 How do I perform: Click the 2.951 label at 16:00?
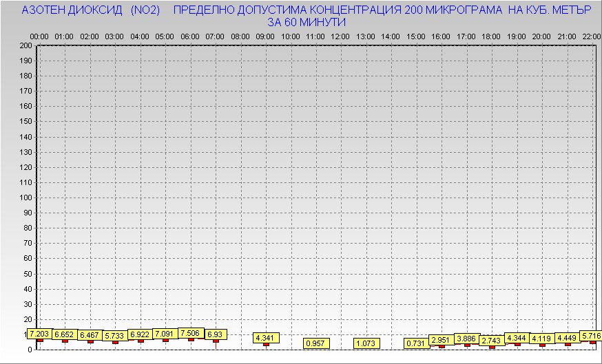click(441, 340)
